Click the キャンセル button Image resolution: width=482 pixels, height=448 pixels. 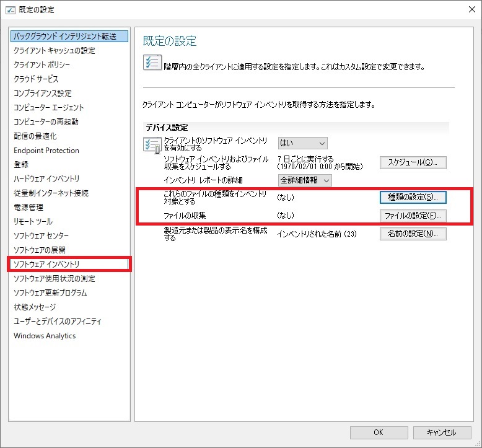[442, 433]
